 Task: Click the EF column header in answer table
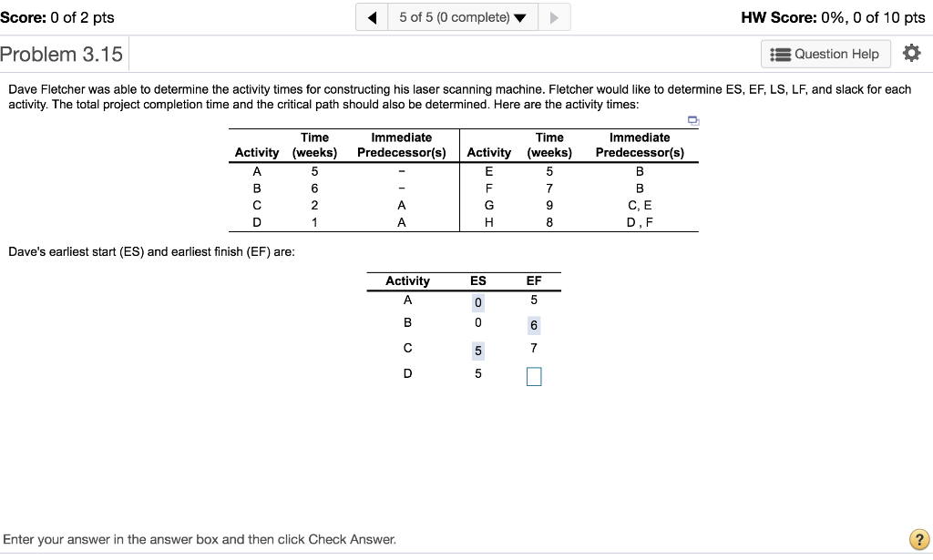(x=534, y=280)
